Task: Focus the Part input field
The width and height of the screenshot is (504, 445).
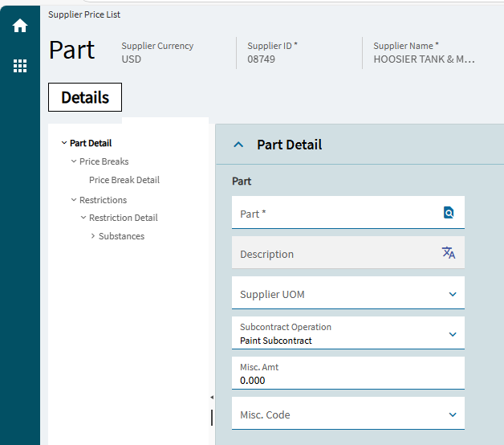Action: 348,213
